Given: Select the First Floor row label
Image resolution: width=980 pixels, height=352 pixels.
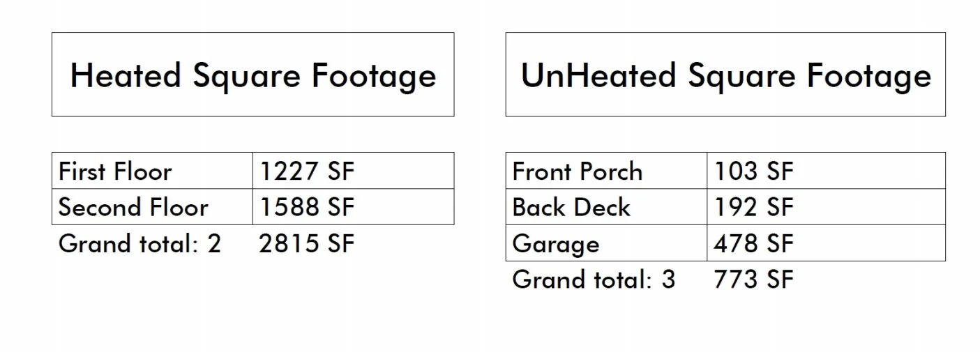Looking at the screenshot, I should click(115, 171).
